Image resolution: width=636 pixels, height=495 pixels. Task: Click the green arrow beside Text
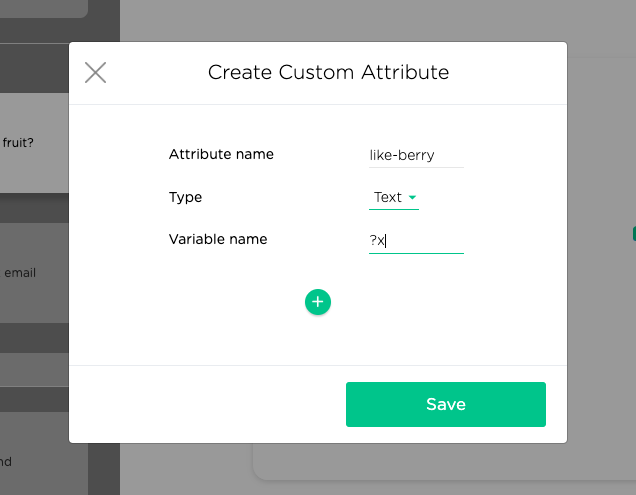[412, 198]
